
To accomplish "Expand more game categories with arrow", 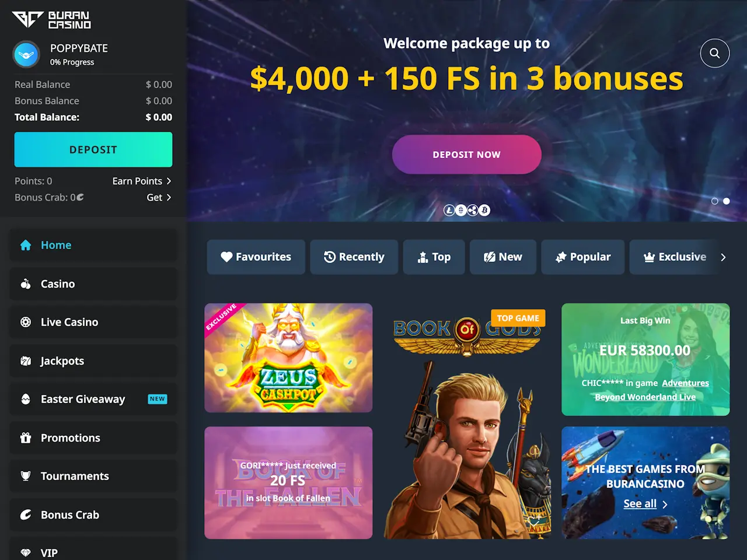I will click(723, 257).
